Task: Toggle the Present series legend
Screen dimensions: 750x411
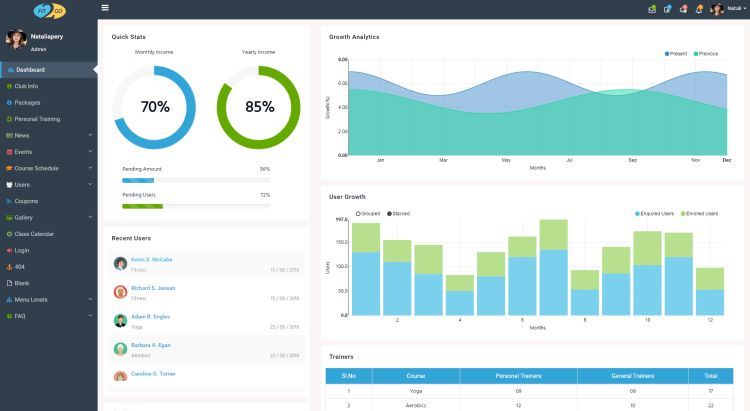Action: [x=676, y=54]
